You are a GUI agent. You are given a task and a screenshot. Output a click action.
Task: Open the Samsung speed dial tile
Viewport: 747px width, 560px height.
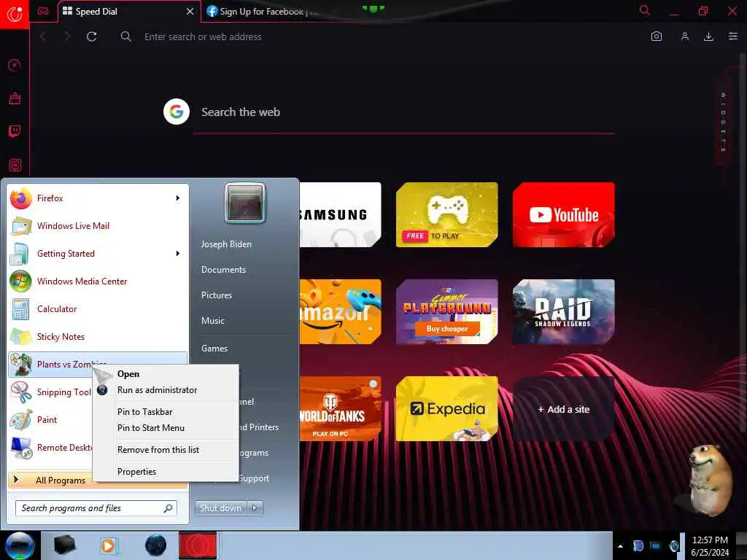click(x=340, y=215)
